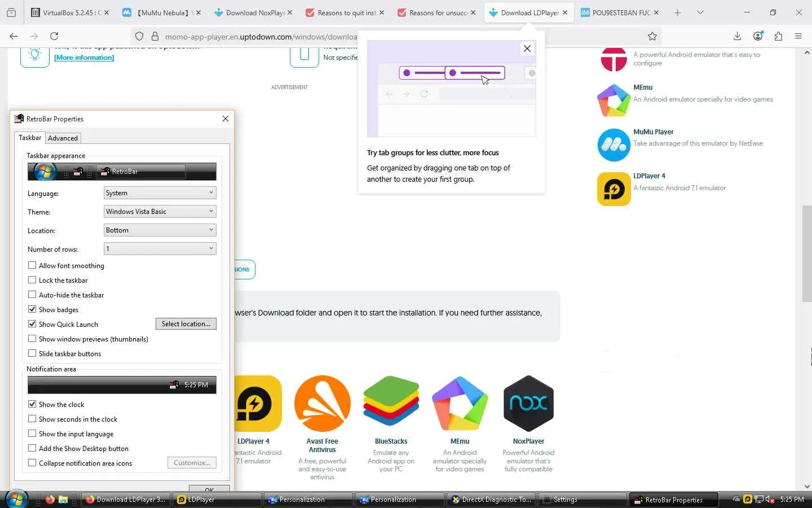Switch to the Advanced tab in RetroBar Properties
This screenshot has height=508, width=812.
click(63, 138)
